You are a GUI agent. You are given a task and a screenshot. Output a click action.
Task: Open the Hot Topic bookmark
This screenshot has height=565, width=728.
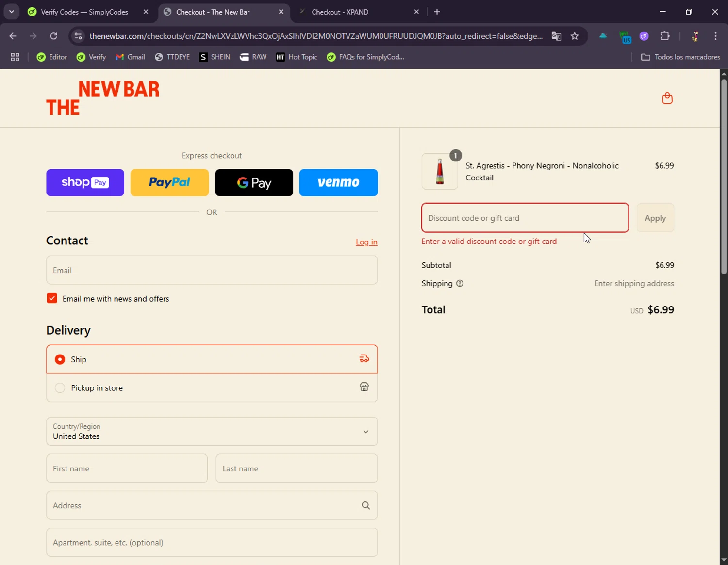(297, 57)
